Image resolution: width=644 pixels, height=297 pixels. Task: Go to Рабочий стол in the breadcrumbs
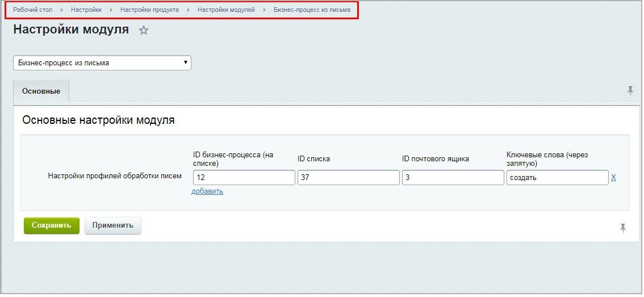tap(32, 10)
